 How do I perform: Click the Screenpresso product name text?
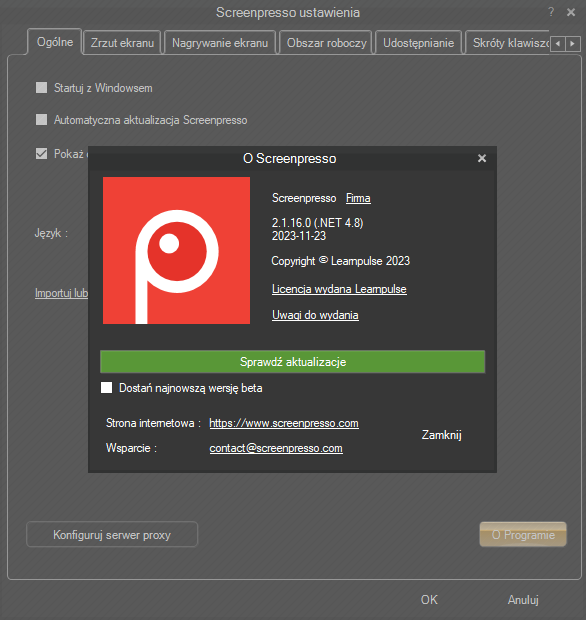(x=304, y=198)
